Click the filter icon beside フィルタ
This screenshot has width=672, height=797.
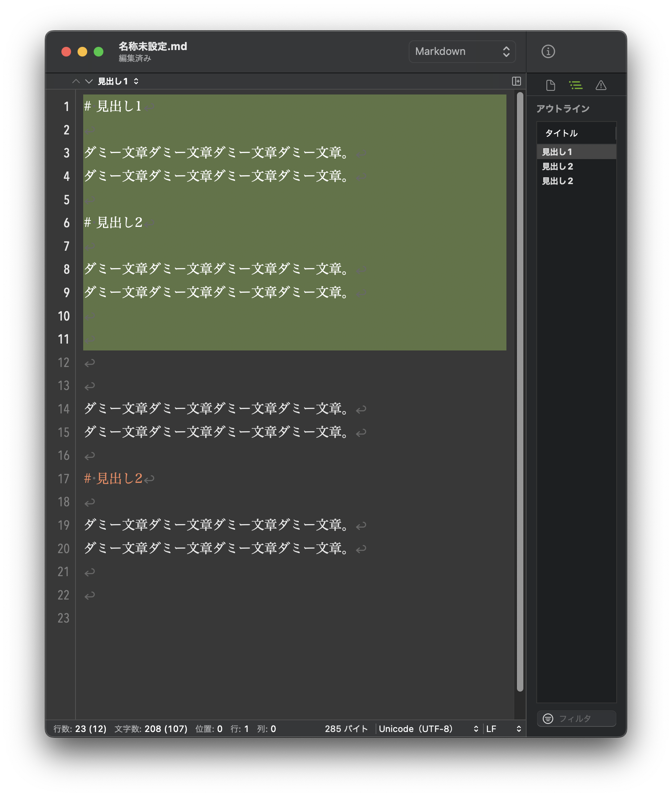[x=548, y=719]
